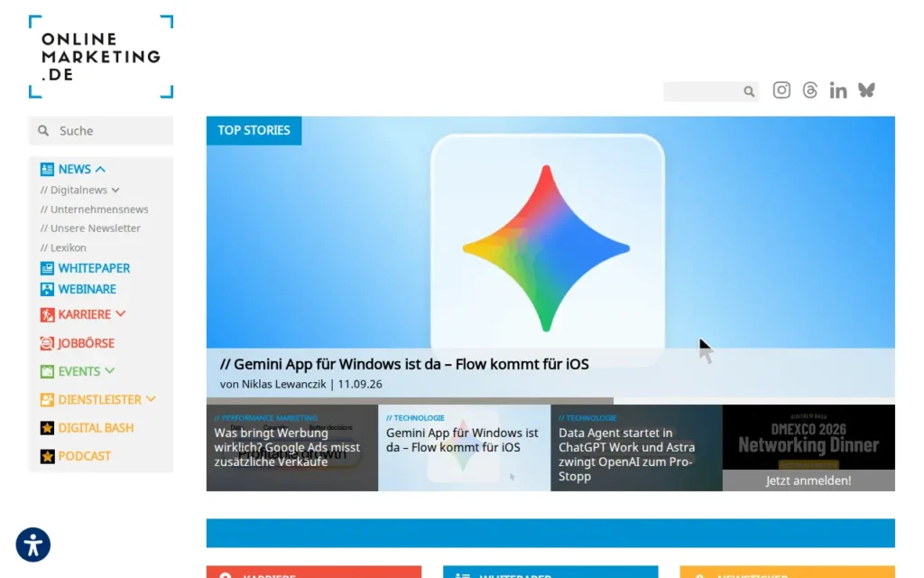Click the Dienstleister icon in sidebar
924x578 pixels.
pyautogui.click(x=47, y=399)
